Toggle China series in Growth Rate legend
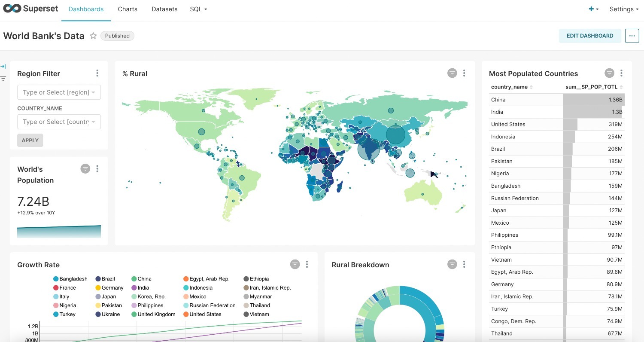Screen dimensions: 644x342 click(141, 279)
